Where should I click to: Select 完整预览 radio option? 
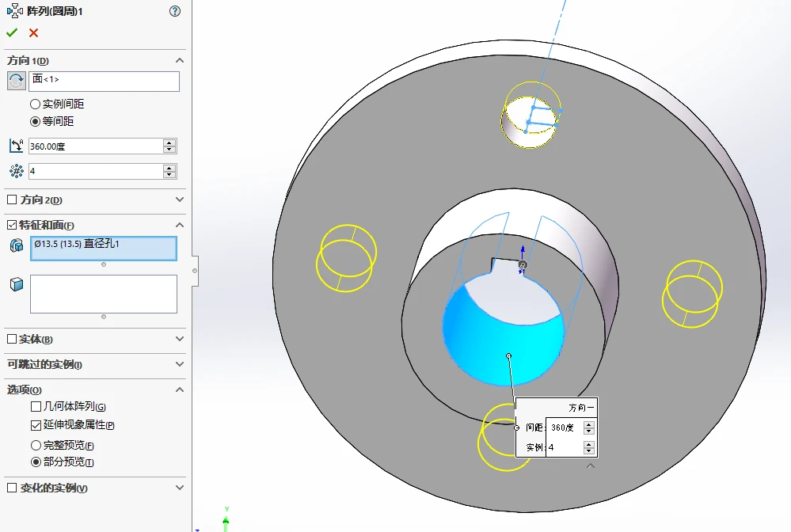pos(36,445)
